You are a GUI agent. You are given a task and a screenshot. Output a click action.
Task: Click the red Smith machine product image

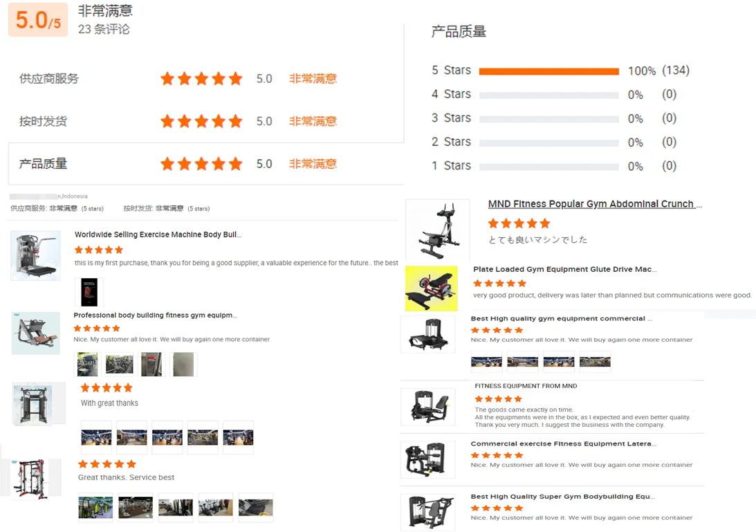coord(31,479)
